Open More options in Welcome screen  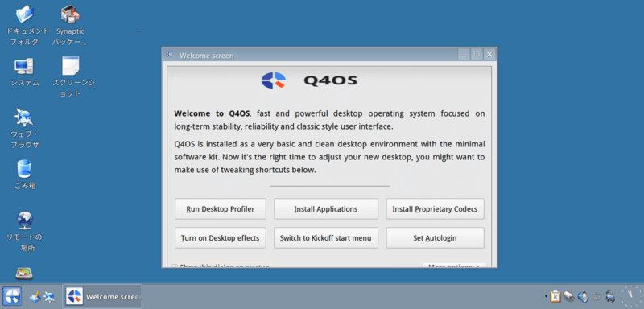coord(454,266)
